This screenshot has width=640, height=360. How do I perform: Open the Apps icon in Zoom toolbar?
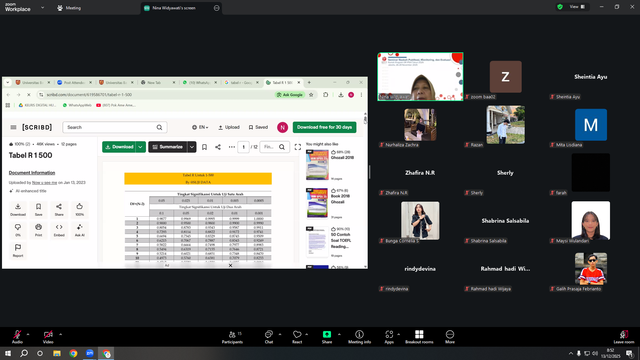click(389, 334)
